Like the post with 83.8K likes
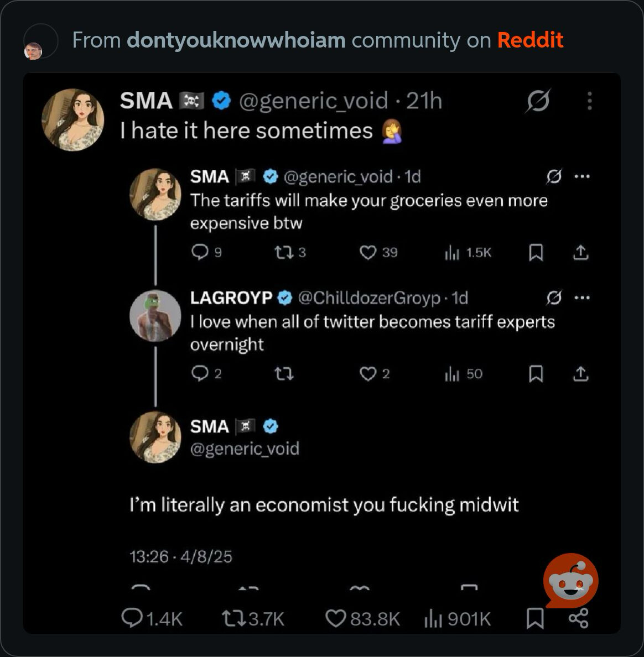Image resolution: width=644 pixels, height=657 pixels. 335,618
